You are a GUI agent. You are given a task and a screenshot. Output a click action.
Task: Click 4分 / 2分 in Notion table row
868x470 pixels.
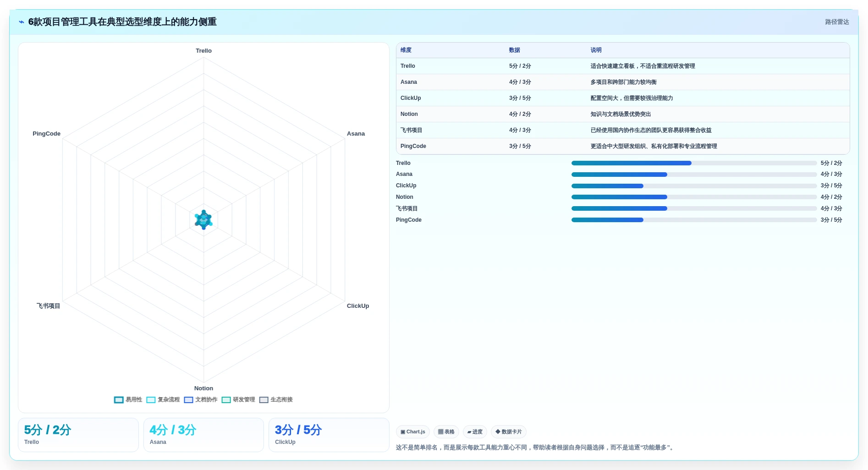pos(520,114)
